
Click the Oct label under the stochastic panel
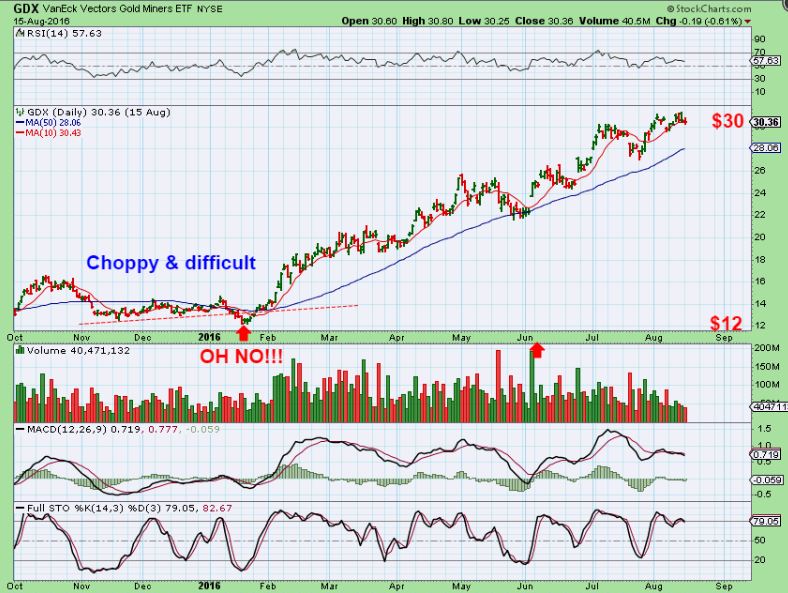pyautogui.click(x=15, y=586)
